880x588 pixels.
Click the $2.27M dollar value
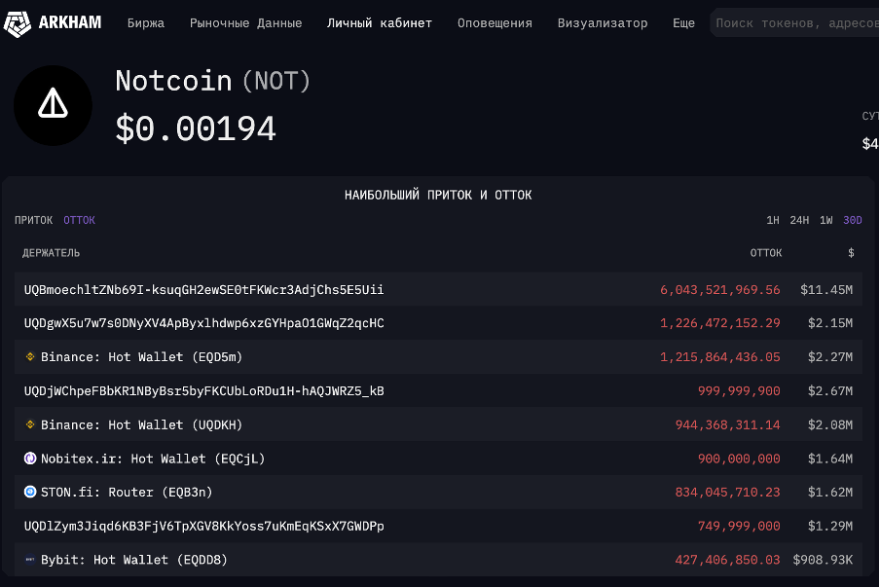coord(830,357)
